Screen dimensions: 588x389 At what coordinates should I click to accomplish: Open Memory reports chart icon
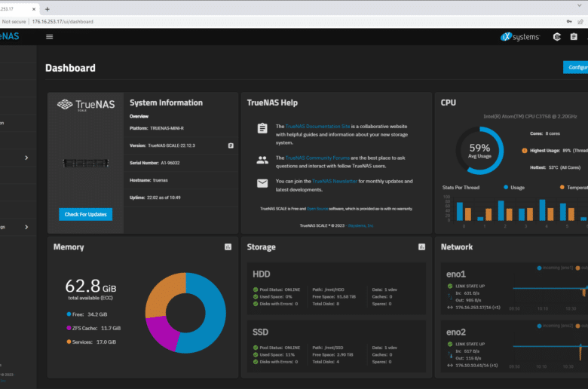click(228, 247)
